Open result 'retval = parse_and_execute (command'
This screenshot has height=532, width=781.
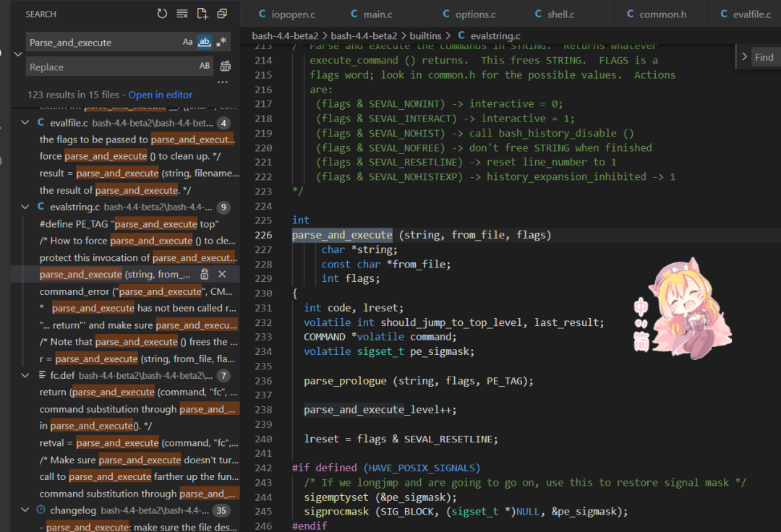139,443
